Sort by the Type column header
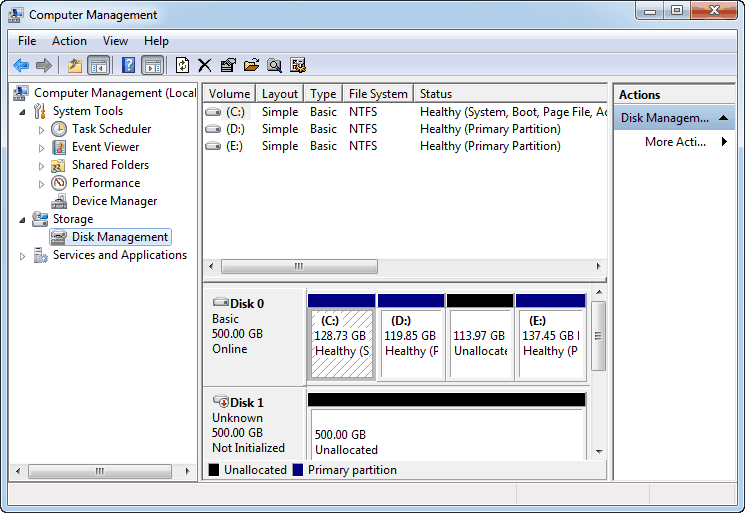The height and width of the screenshot is (513, 745). pos(324,94)
